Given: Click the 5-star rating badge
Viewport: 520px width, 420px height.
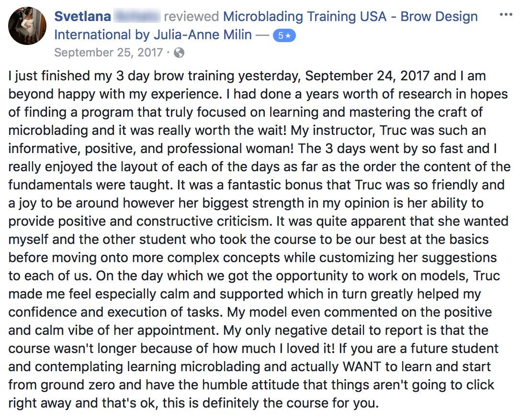Looking at the screenshot, I should click(x=284, y=35).
